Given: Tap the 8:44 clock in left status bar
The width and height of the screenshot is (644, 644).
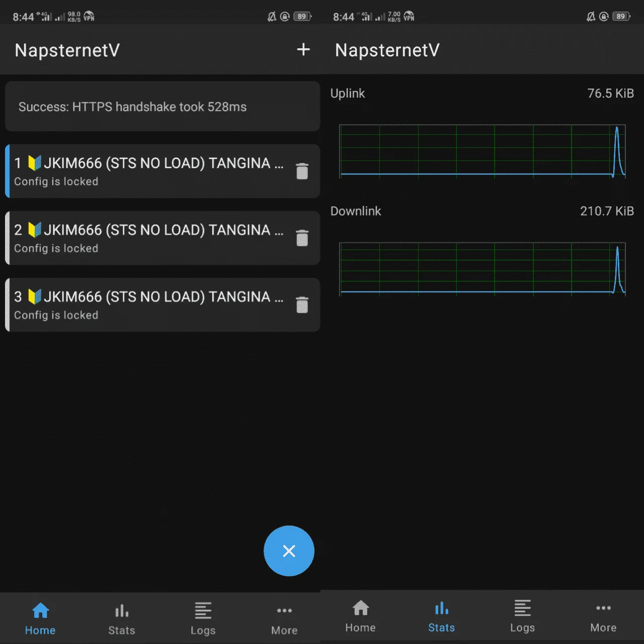Looking at the screenshot, I should [23, 17].
